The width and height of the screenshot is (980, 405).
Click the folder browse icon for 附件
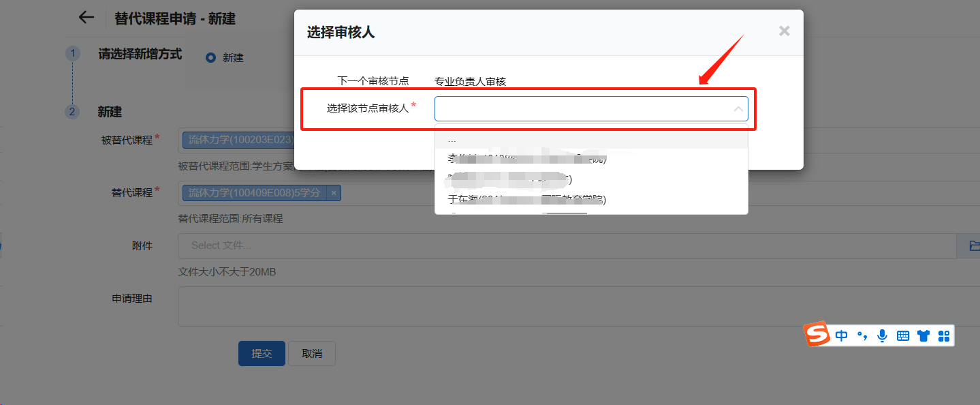pyautogui.click(x=973, y=245)
